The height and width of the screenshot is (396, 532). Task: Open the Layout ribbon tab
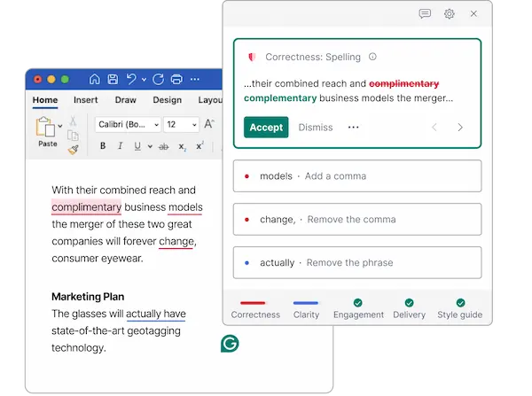pyautogui.click(x=210, y=100)
